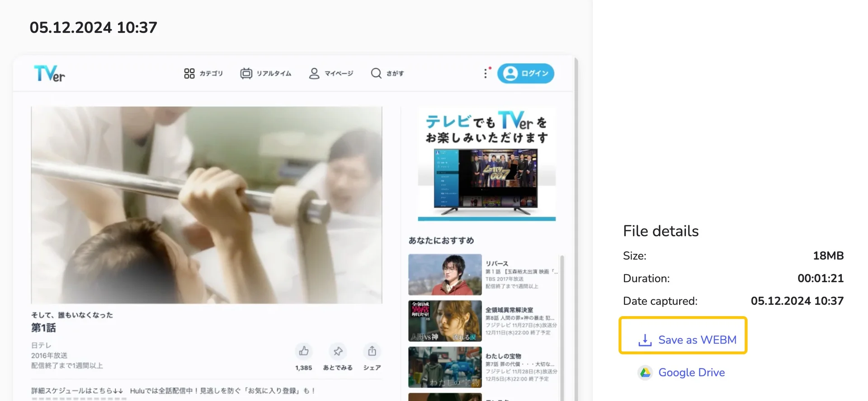Screen dimensions: 868x401
Task: Click the Google Drive icon
Action: pyautogui.click(x=645, y=373)
